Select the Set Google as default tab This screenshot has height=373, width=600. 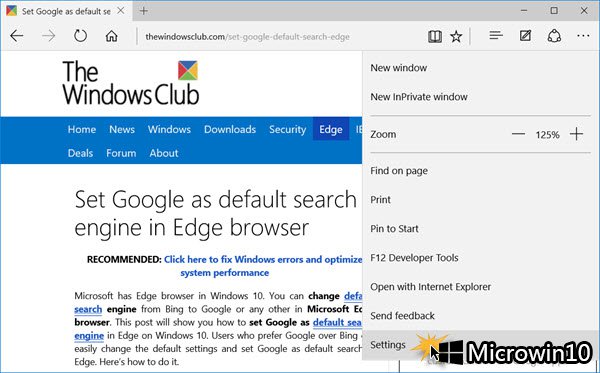click(66, 11)
